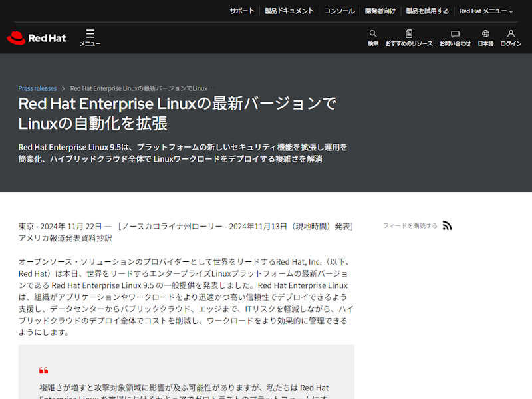
Task: Open 製品ドキュメント from the top bar
Action: pos(289,11)
